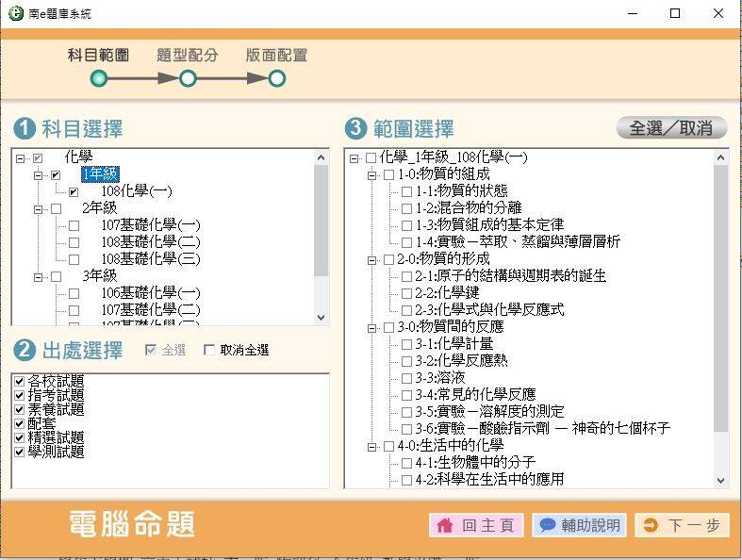The width and height of the screenshot is (742, 560).
Task: Collapse the 1-0:物質的組成 node
Action: (372, 175)
